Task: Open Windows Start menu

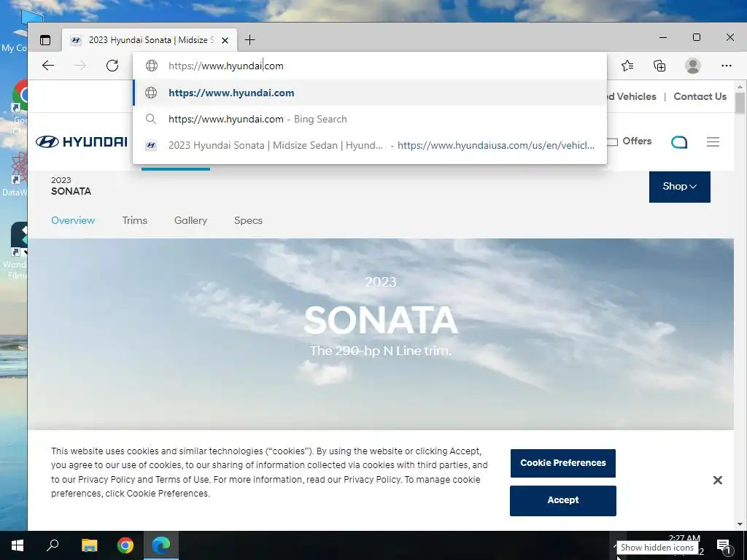Action: point(18,545)
